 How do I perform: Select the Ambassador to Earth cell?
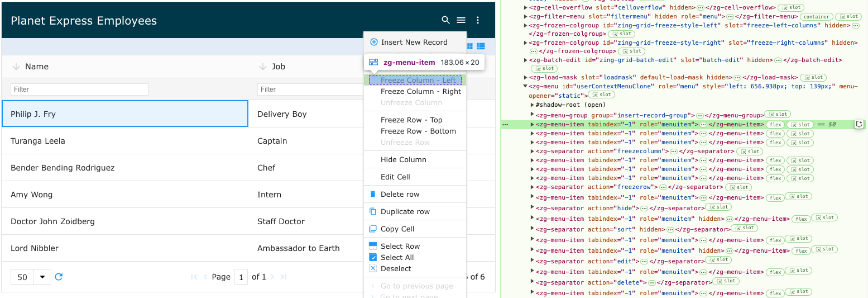[306, 248]
